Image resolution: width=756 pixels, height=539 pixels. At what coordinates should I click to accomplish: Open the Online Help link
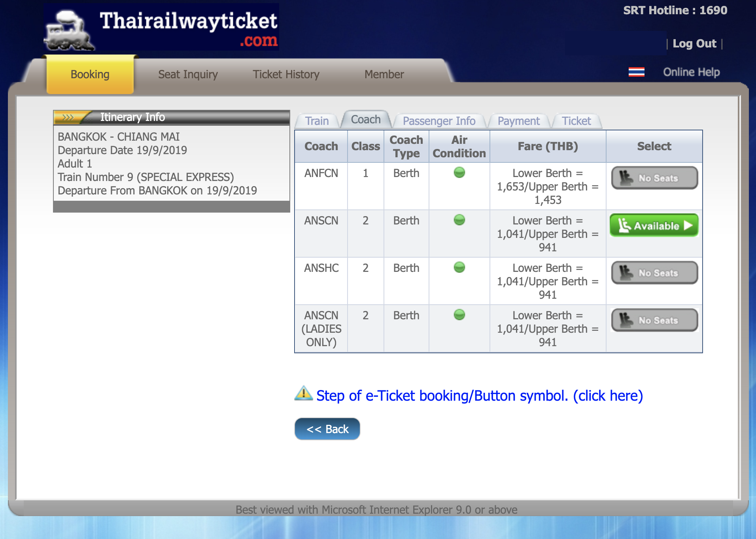pos(691,72)
